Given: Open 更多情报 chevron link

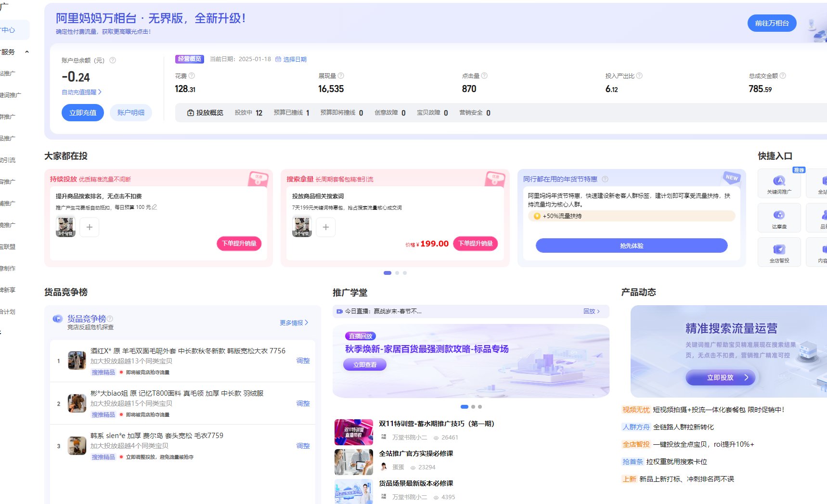Looking at the screenshot, I should (294, 323).
